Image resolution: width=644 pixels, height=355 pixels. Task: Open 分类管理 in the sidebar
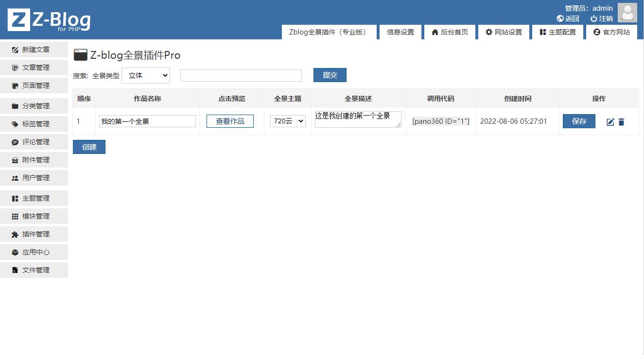pos(34,106)
